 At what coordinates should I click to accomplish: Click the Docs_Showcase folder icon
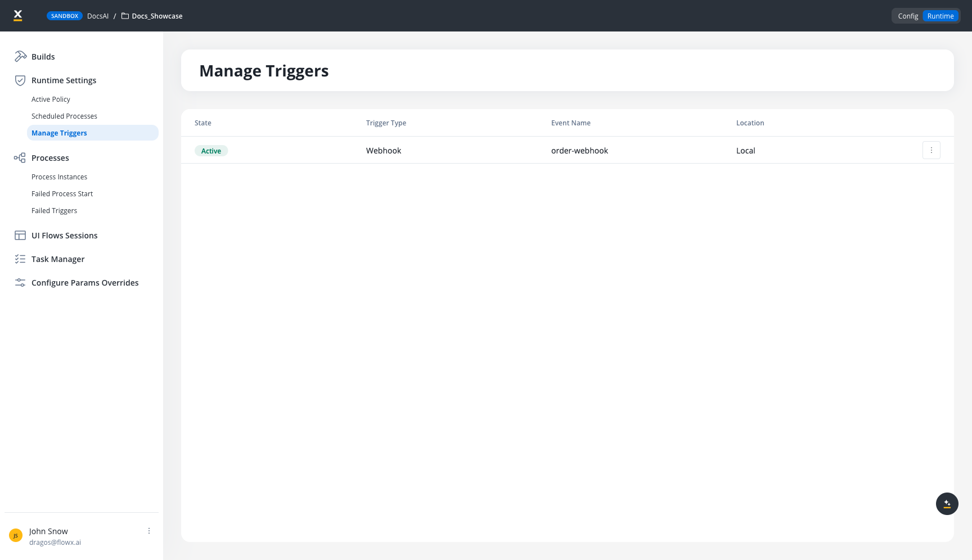pos(125,16)
